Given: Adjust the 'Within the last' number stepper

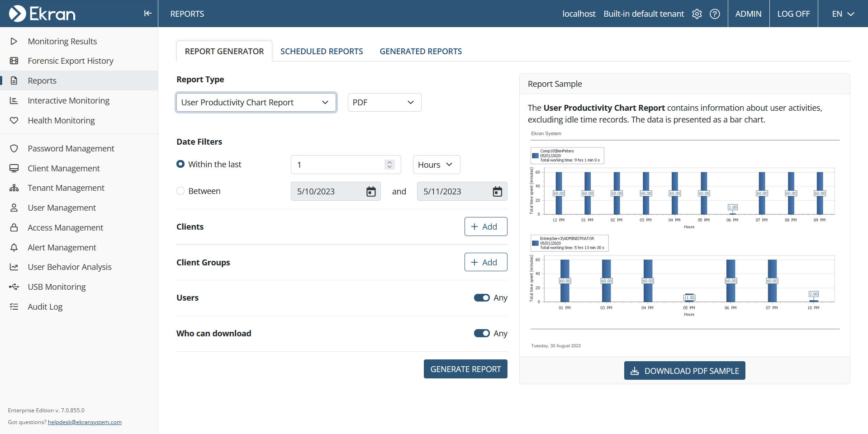Looking at the screenshot, I should (389, 165).
